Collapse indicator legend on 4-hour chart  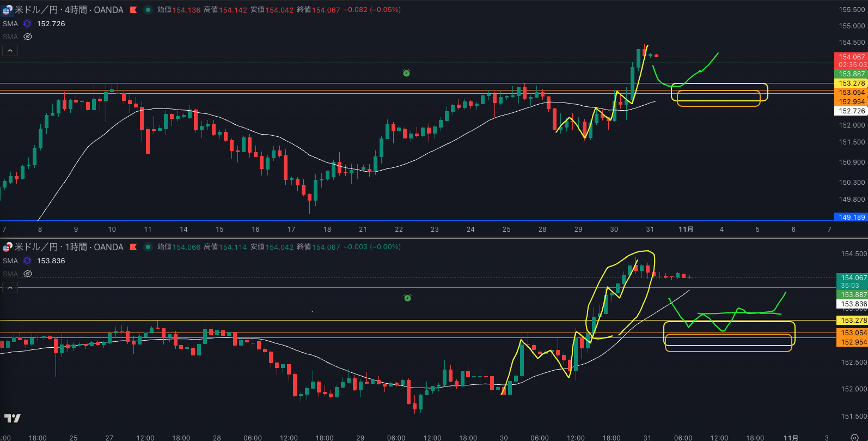point(10,51)
